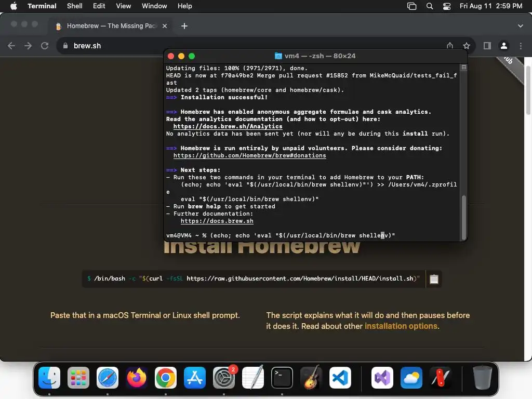Viewport: 532px width, 399px height.
Task: Open Safari from the Dock
Action: point(108,378)
